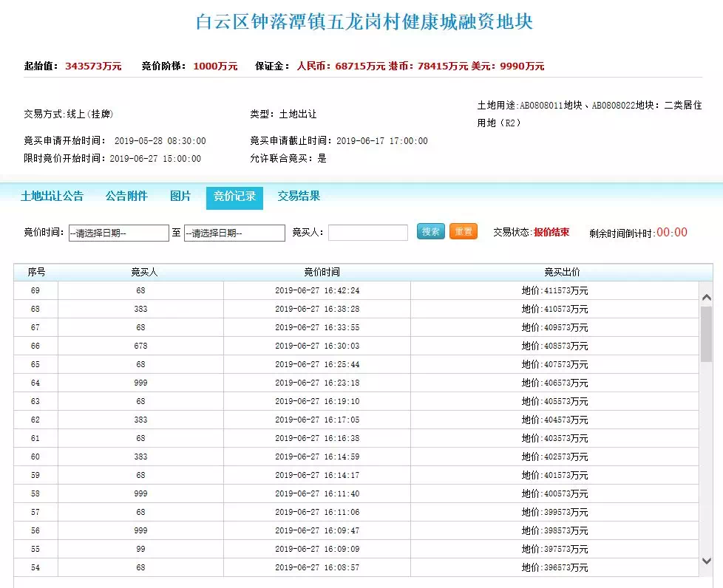Click the 地价:400573万元 price cell
723x588 pixels.
pos(554,494)
